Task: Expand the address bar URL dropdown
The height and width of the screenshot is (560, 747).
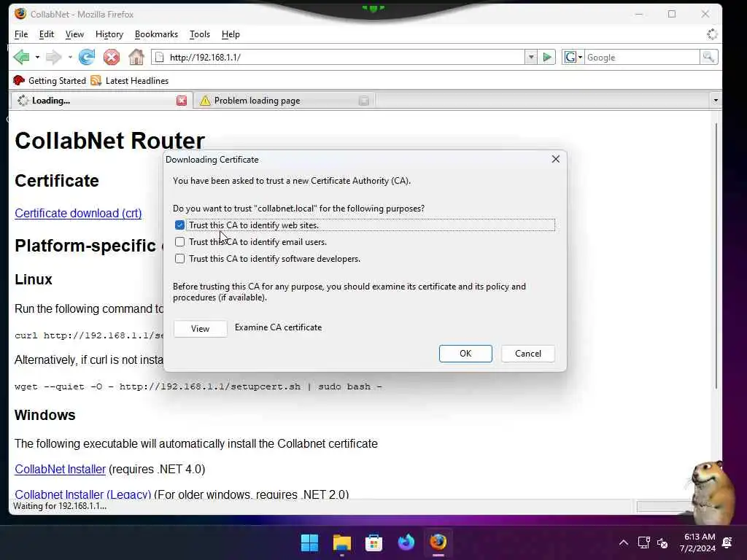Action: tap(531, 57)
